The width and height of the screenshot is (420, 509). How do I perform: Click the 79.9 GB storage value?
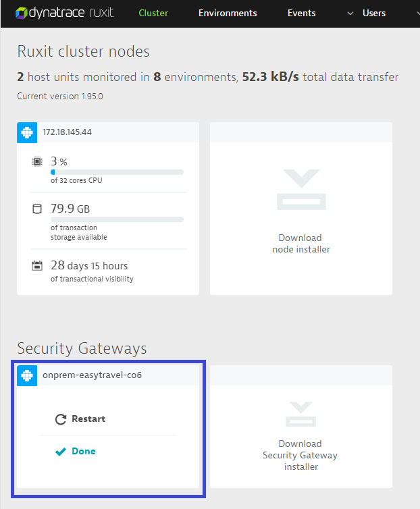pyautogui.click(x=70, y=209)
